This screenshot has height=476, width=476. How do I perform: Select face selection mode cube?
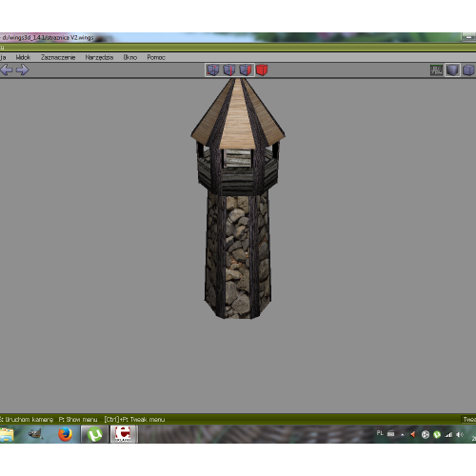point(246,69)
